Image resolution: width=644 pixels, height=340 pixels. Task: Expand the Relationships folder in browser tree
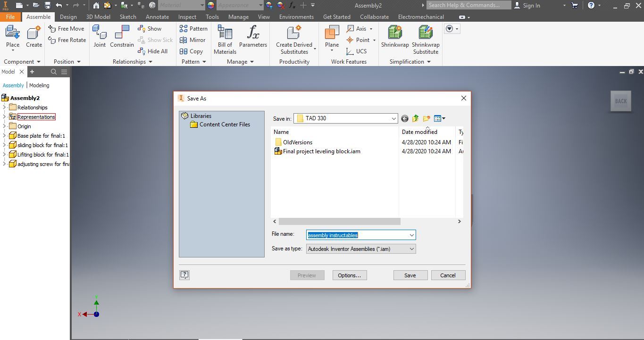coord(4,108)
